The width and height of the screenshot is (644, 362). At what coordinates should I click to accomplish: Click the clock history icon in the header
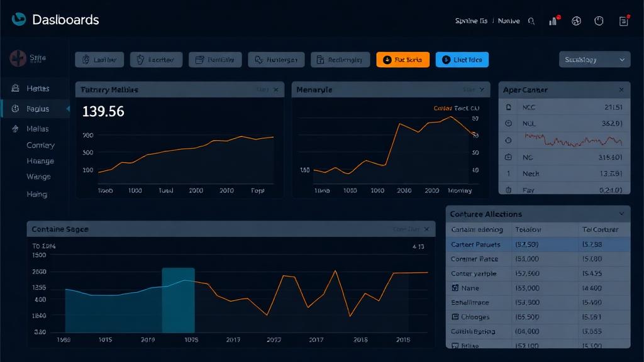tap(597, 21)
